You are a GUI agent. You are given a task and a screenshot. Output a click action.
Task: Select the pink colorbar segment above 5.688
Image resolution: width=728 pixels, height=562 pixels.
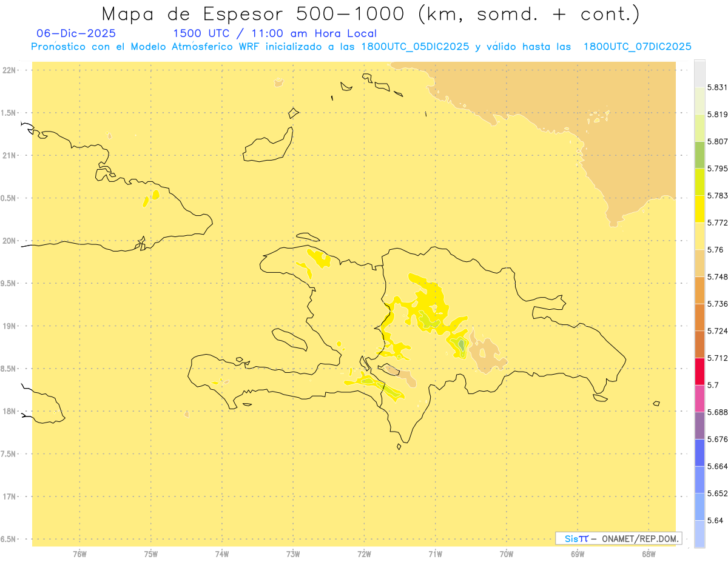(x=699, y=398)
